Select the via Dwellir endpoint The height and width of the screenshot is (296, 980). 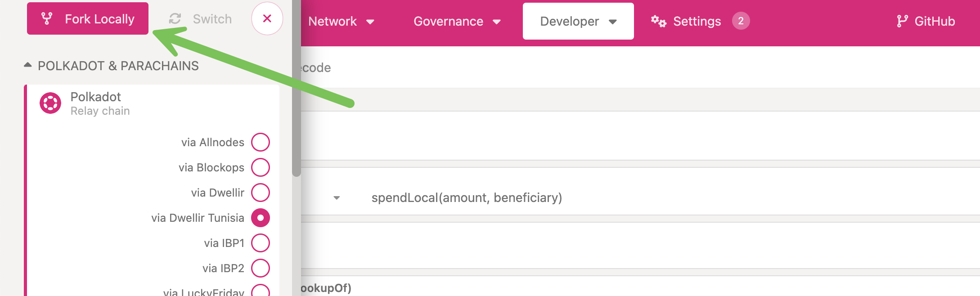click(260, 193)
